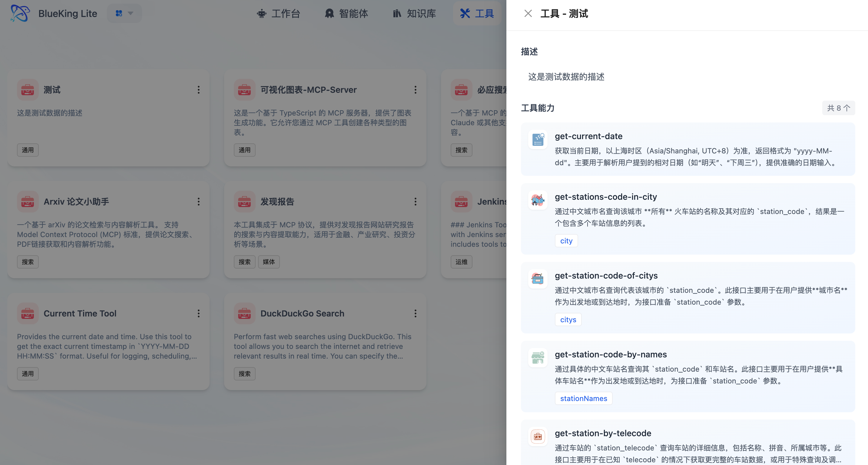
Task: Click the stationNames parameter tag
Action: tap(583, 399)
